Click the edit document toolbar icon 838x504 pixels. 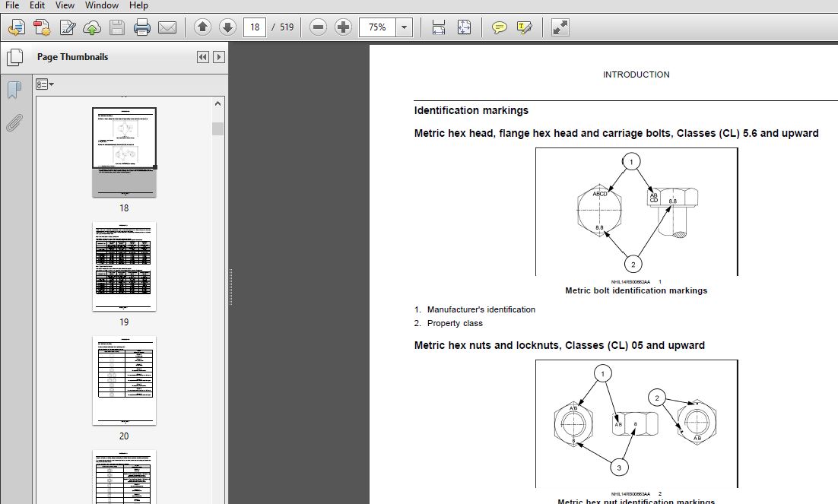point(68,27)
